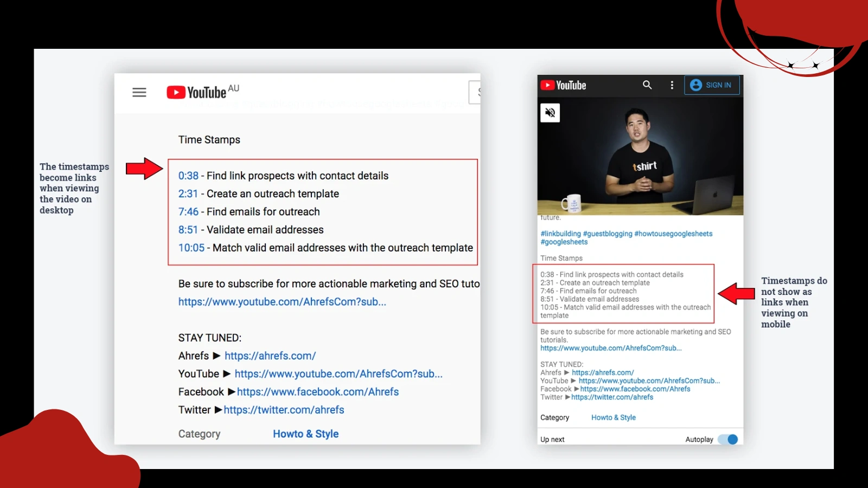This screenshot has width=868, height=488.
Task: Open search in mobile YouTube header
Action: pos(647,85)
